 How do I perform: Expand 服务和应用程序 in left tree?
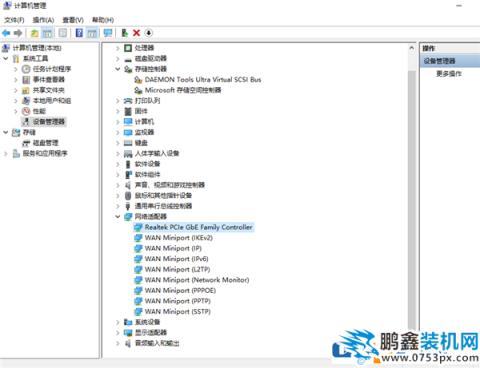coord(6,154)
